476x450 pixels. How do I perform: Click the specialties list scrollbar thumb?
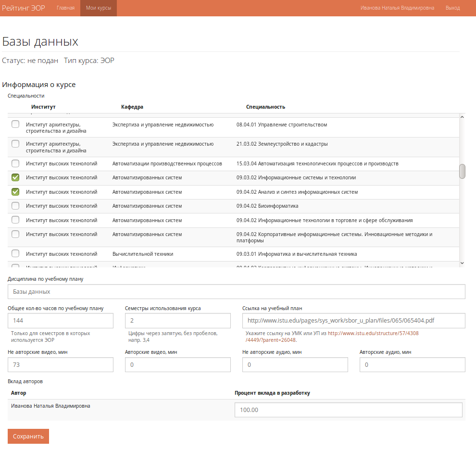tap(462, 172)
